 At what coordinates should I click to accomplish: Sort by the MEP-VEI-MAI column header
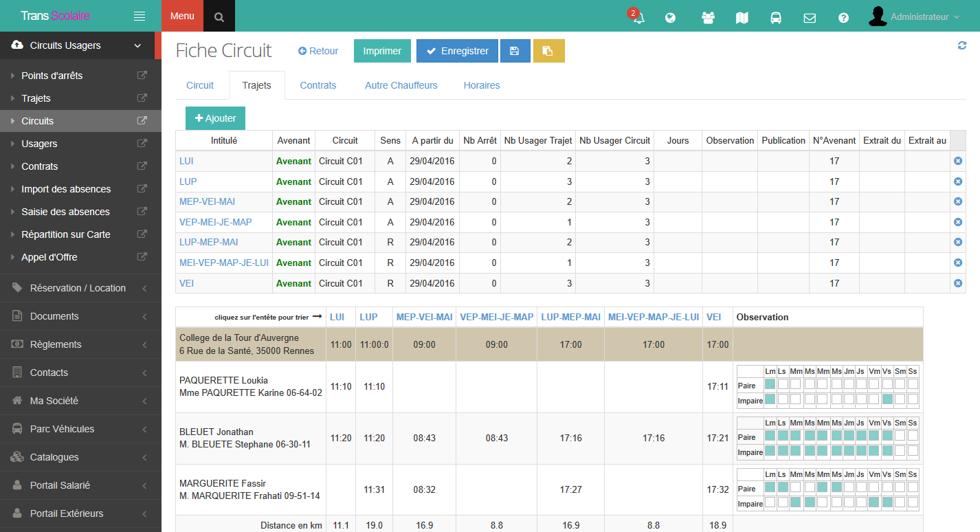point(424,317)
